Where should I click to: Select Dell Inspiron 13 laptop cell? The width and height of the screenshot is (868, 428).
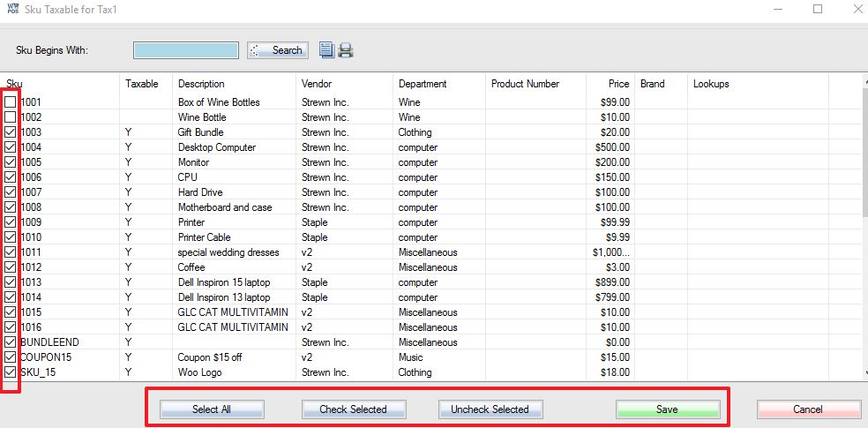(224, 297)
